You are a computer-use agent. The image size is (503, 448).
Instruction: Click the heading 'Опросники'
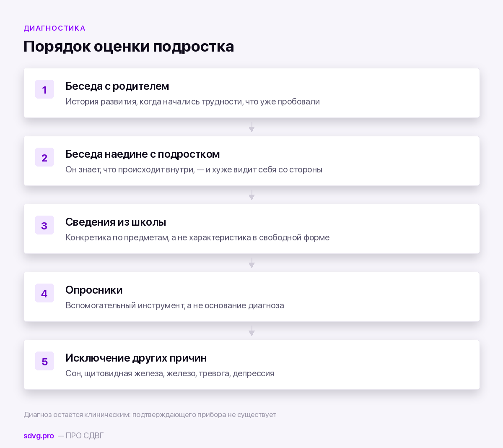coord(94,290)
